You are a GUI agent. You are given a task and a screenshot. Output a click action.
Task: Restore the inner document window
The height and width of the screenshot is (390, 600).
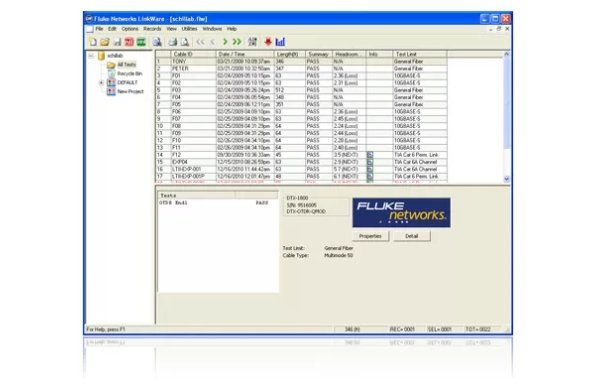click(499, 29)
